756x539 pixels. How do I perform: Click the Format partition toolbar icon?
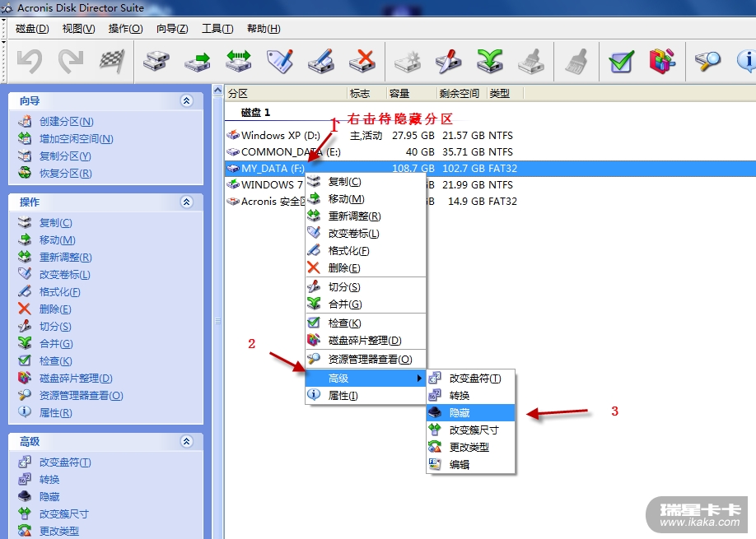point(322,62)
